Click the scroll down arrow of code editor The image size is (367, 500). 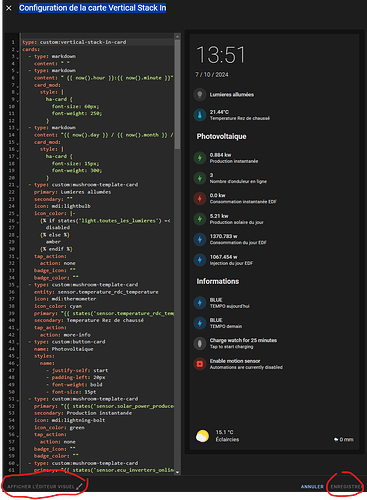tap(177, 472)
